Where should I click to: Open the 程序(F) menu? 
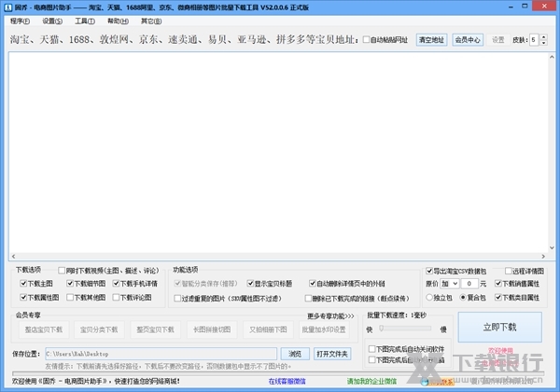tap(20, 21)
